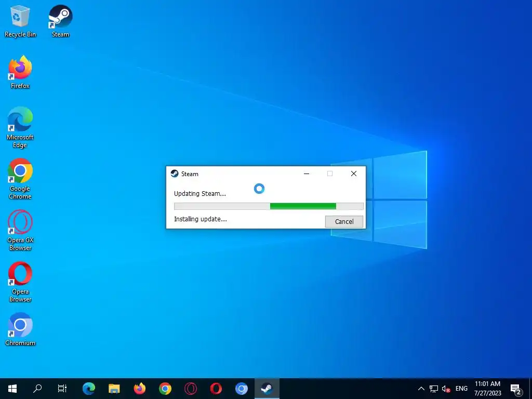
Task: Cancel the Steam update
Action: tap(344, 221)
